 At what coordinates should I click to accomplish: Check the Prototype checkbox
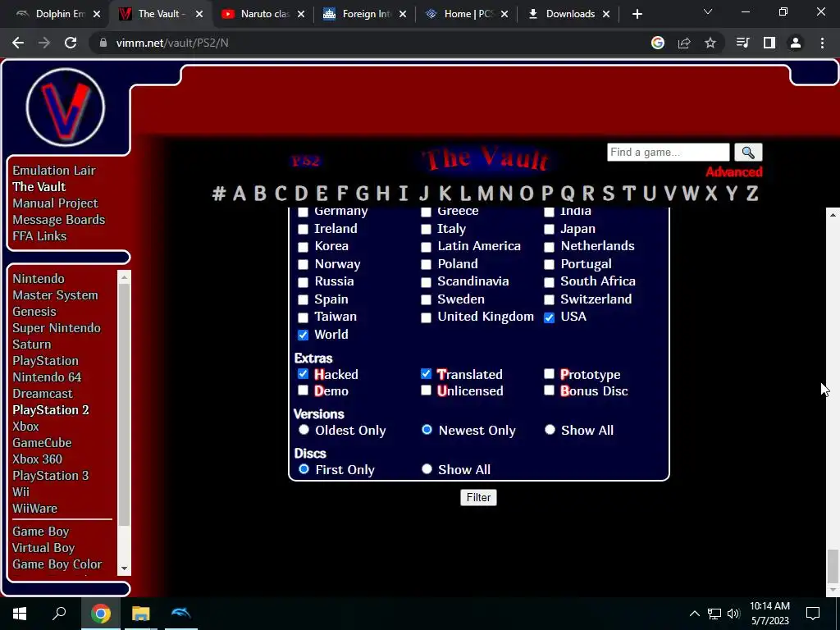click(549, 374)
